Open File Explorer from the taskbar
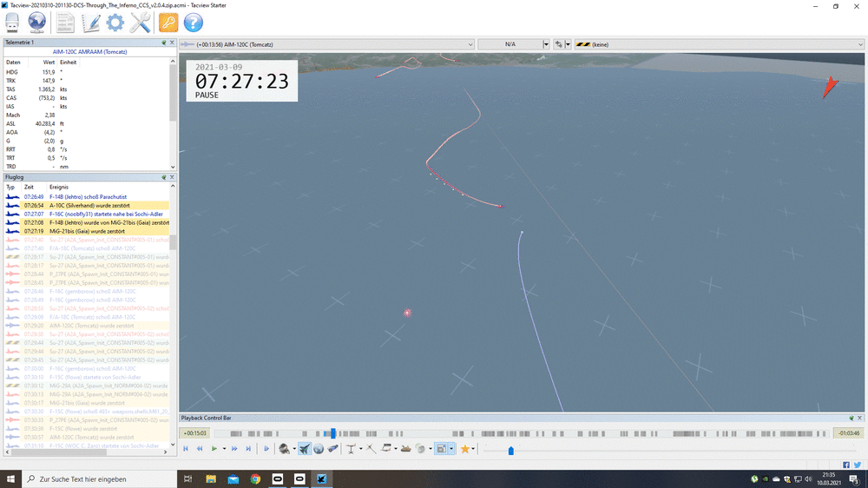 (211, 479)
